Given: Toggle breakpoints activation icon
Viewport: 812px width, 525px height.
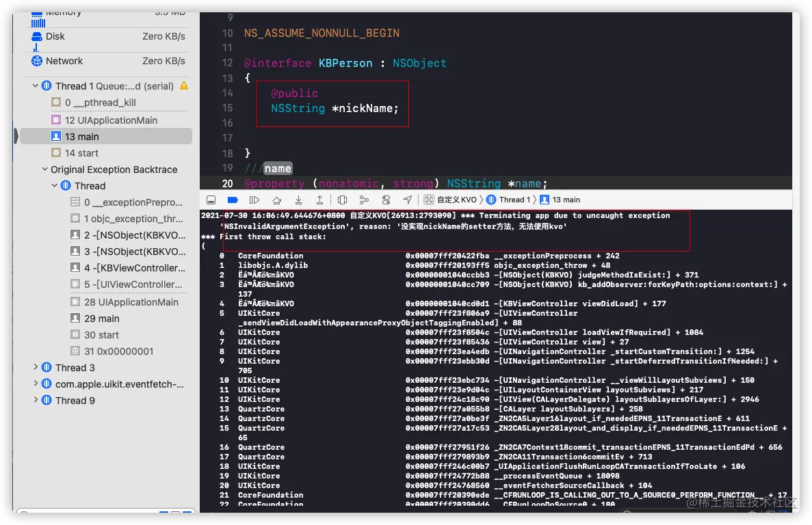Looking at the screenshot, I should 233,200.
